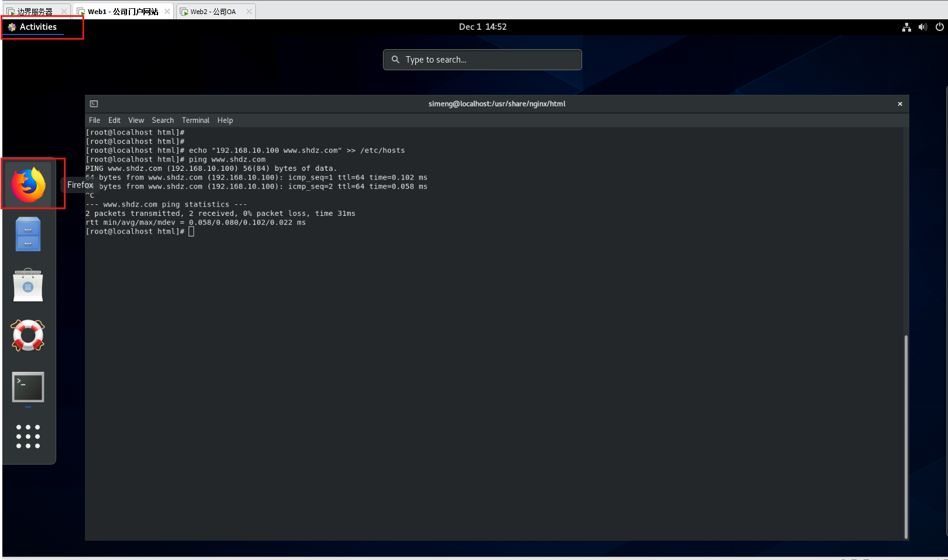Switch to the 边界服务器 tab

(34, 12)
